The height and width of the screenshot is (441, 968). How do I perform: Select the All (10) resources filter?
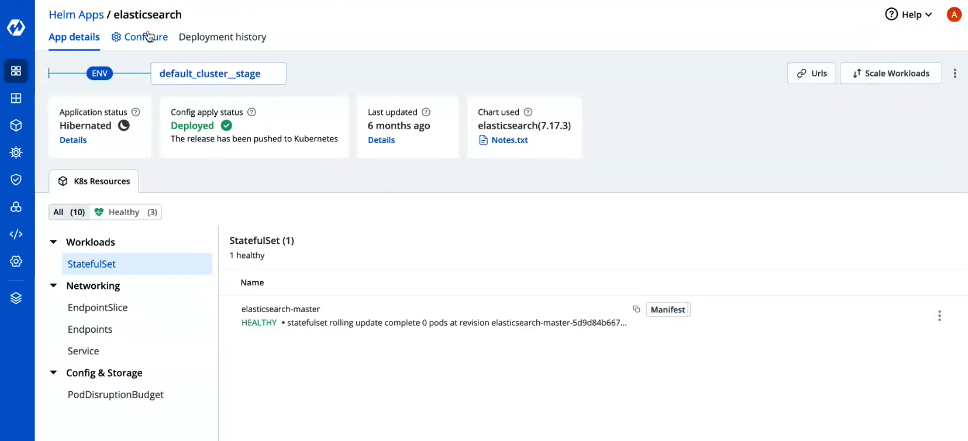[x=69, y=212]
